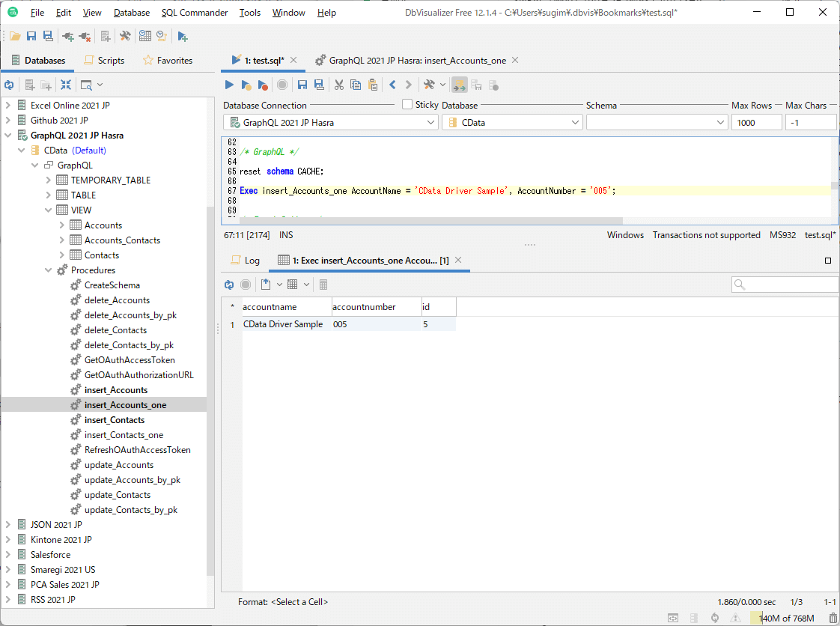Click the create database connection plug icon
Viewport: 840px width, 626px height.
(68, 36)
